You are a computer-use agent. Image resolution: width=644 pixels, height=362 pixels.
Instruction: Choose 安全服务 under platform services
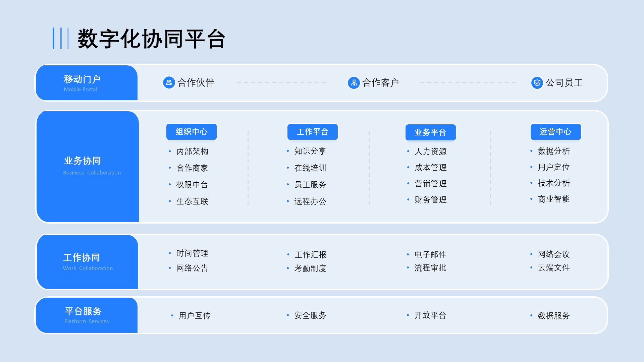pyautogui.click(x=310, y=315)
